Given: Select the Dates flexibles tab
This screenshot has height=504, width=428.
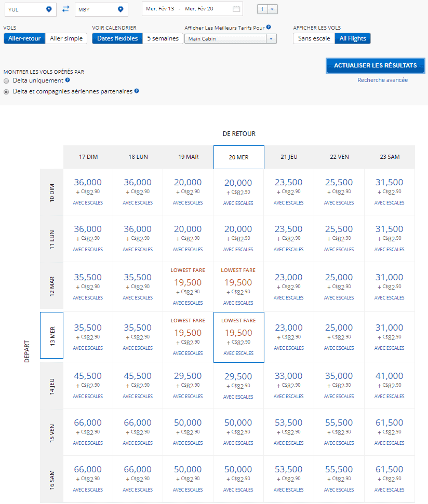Looking at the screenshot, I should (x=117, y=38).
